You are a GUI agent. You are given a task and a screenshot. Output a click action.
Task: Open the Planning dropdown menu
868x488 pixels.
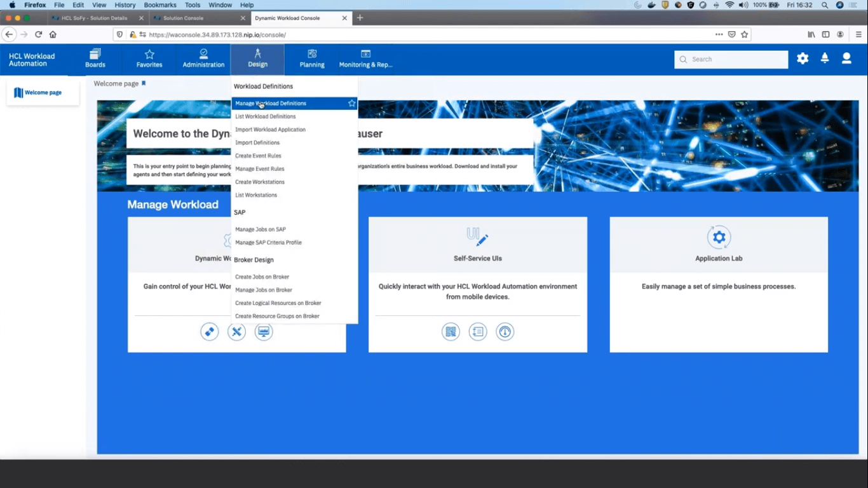click(x=312, y=58)
